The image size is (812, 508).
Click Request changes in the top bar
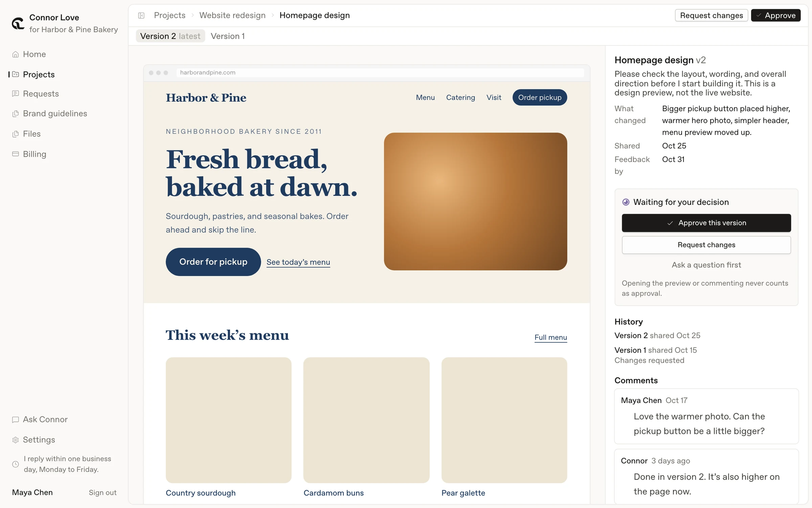coord(712,15)
